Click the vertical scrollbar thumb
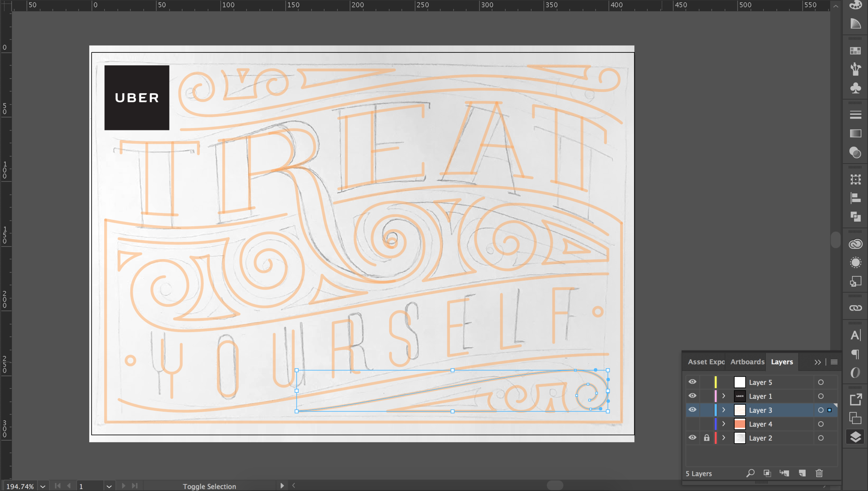Screen dimensions: 868x491 click(836, 240)
